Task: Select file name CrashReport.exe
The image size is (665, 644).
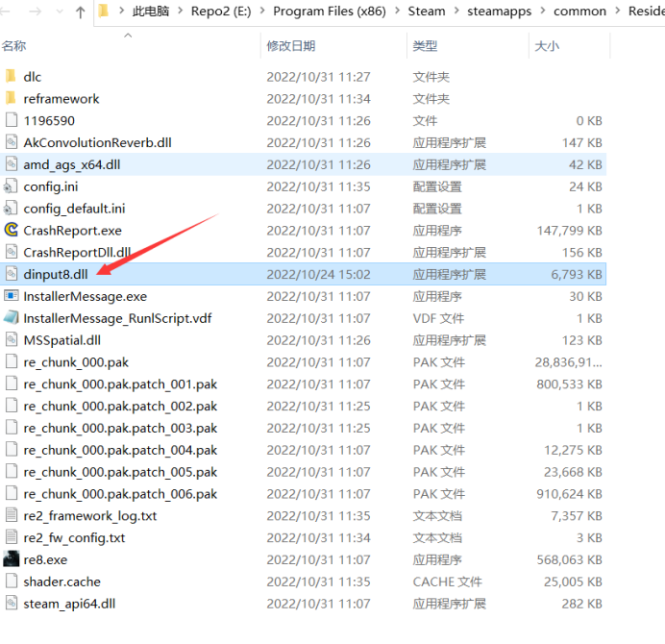Action: pos(72,231)
